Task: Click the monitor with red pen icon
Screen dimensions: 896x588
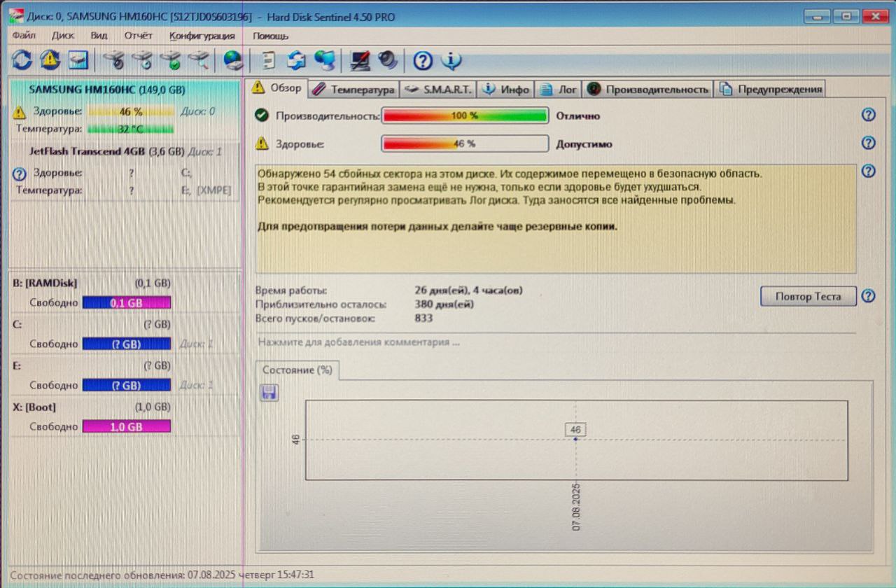Action: (360, 61)
